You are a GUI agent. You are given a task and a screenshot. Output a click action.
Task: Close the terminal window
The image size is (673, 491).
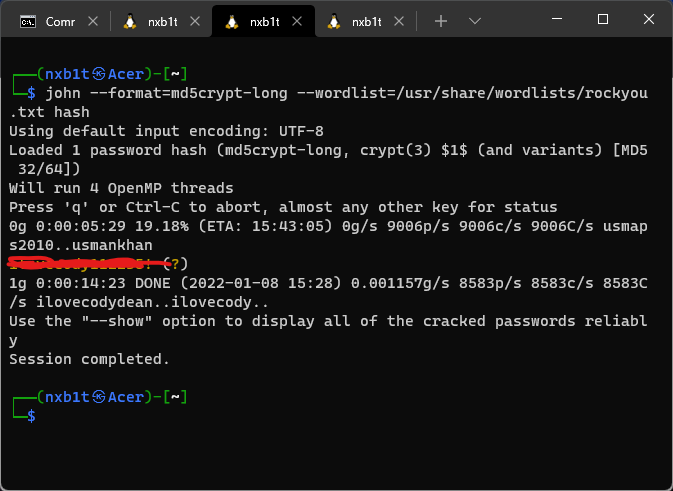(x=649, y=20)
